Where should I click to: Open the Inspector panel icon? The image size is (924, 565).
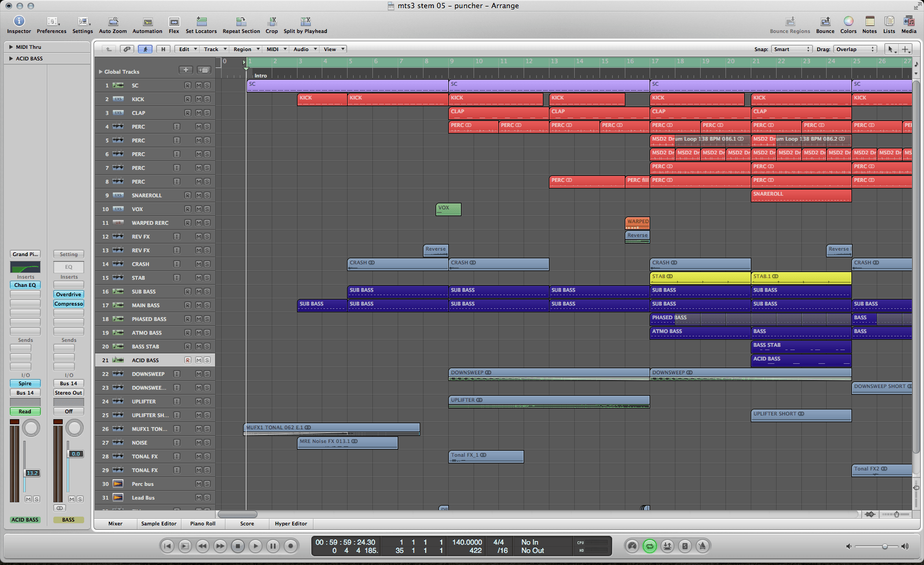point(19,21)
